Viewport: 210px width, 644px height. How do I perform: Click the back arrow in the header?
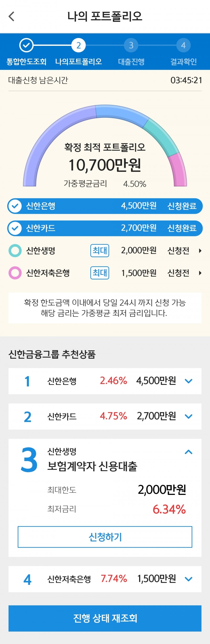pos(10,17)
